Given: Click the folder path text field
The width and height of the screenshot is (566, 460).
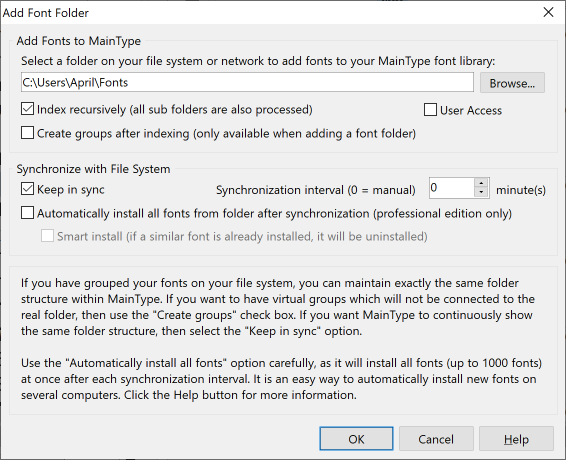Looking at the screenshot, I should tap(247, 82).
